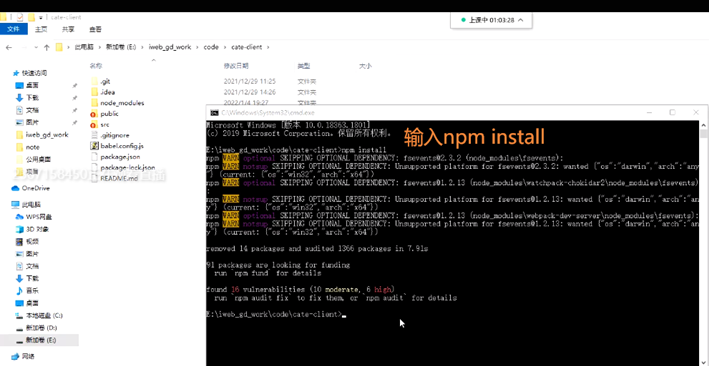Select the package-lock.json file icon
The height and width of the screenshot is (366, 709).
[94, 167]
